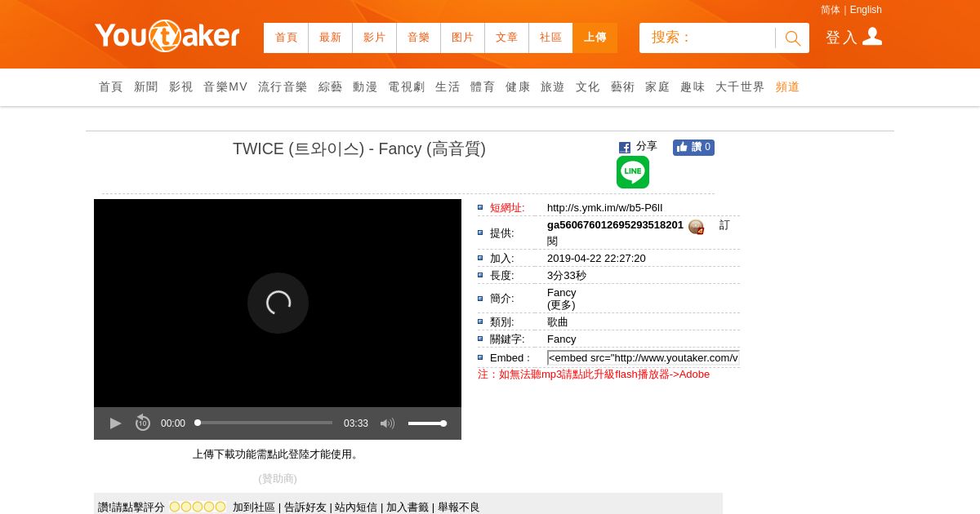Expand description with (更多)
This screenshot has width=980, height=514.
[x=561, y=305]
